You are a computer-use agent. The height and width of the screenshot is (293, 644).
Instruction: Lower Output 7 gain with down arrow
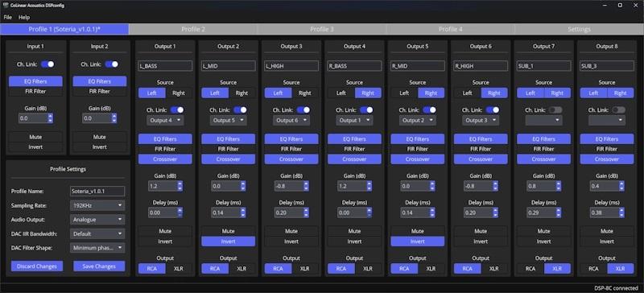tap(558, 188)
